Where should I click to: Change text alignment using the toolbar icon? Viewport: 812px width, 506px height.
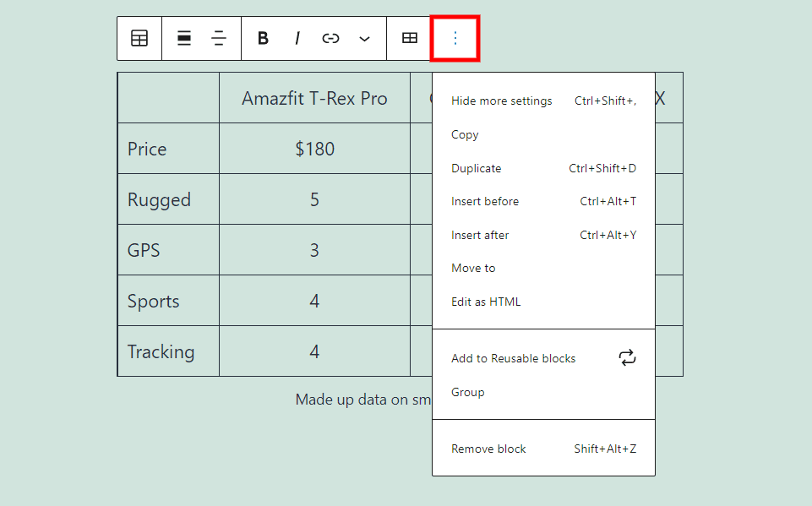click(x=218, y=38)
